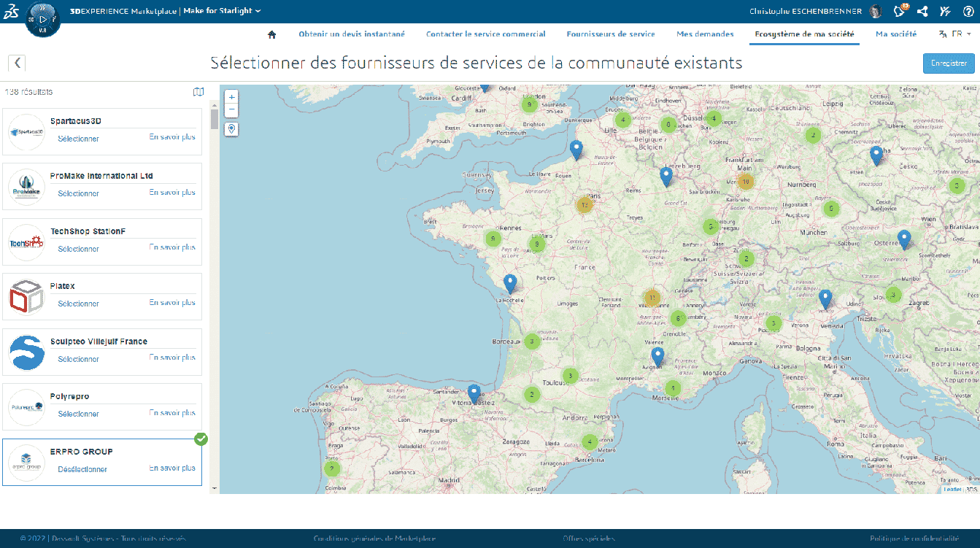This screenshot has width=980, height=548.
Task: Click the Enregistrer button
Action: point(949,63)
